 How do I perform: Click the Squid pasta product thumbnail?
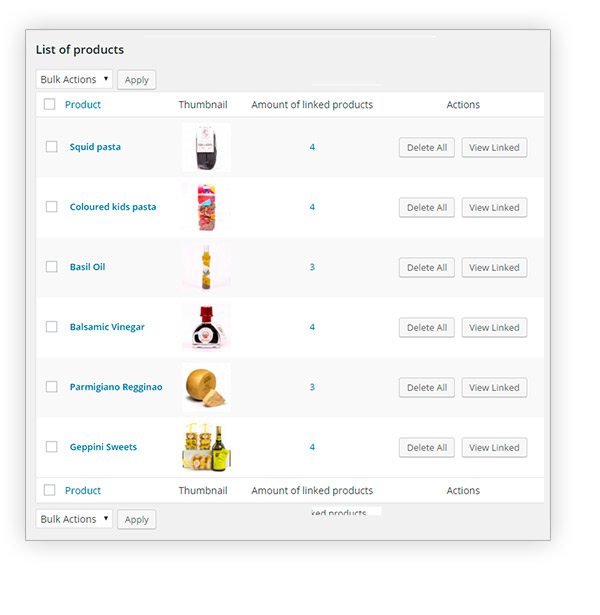pos(206,147)
